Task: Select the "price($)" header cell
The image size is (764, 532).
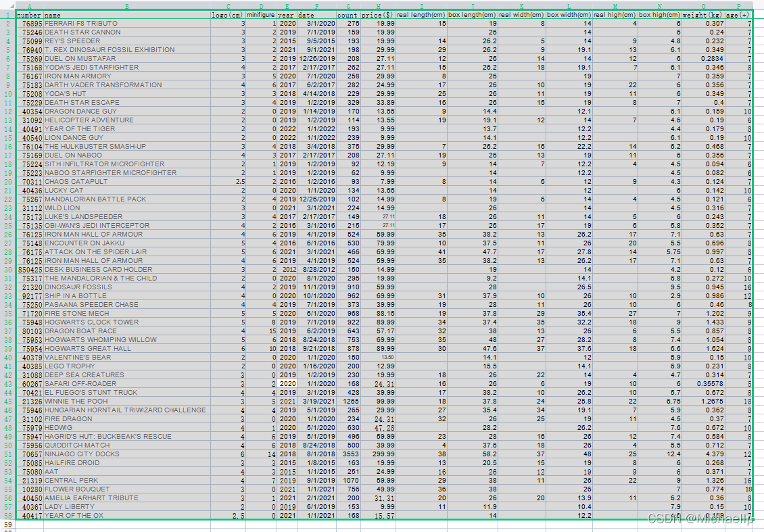Action: [x=378, y=15]
